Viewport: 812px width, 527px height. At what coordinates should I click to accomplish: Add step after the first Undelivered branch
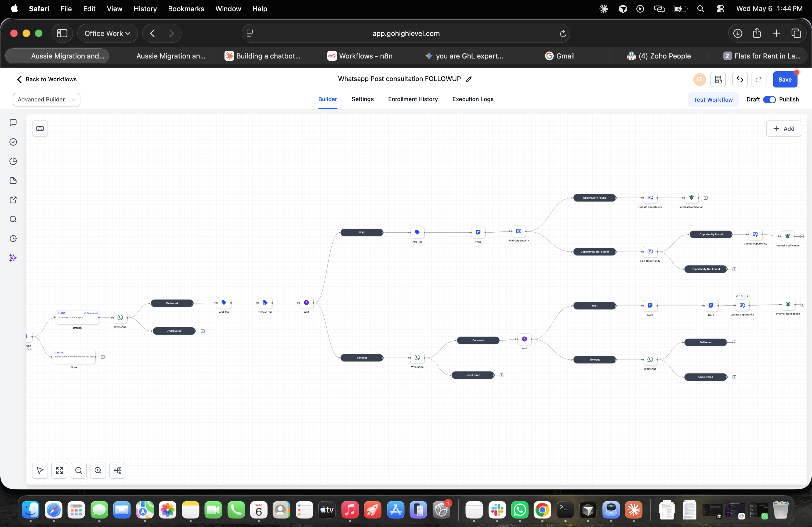point(203,331)
